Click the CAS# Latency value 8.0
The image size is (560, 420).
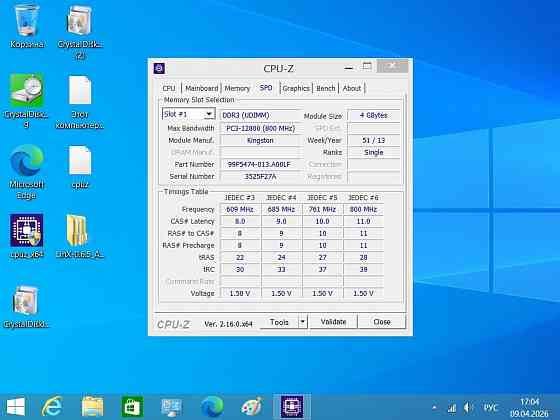pyautogui.click(x=240, y=221)
